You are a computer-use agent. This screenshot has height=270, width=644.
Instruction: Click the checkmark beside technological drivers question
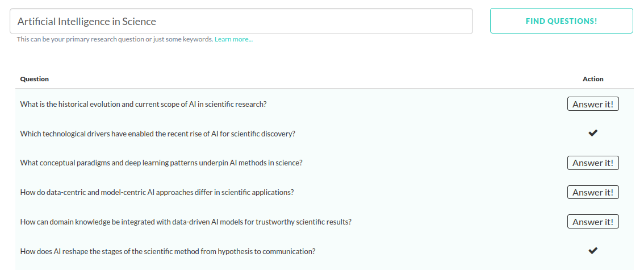[x=593, y=134]
